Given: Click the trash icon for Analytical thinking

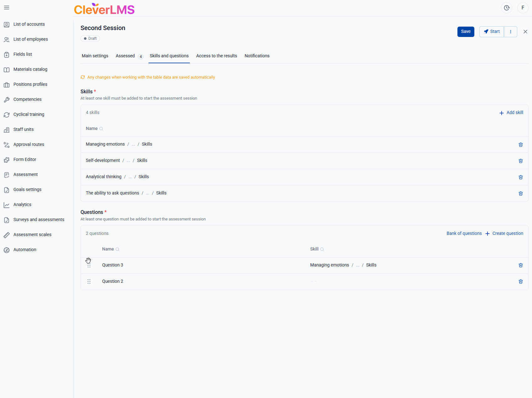Looking at the screenshot, I should pos(520,177).
